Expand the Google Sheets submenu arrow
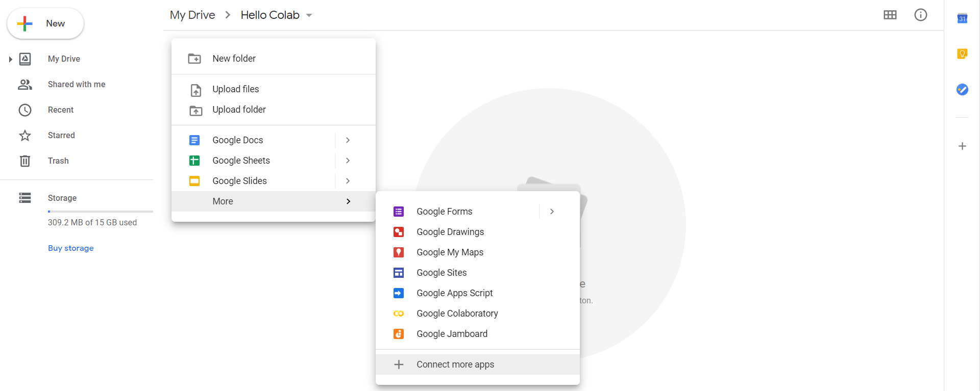This screenshot has height=391, width=980. pos(348,161)
